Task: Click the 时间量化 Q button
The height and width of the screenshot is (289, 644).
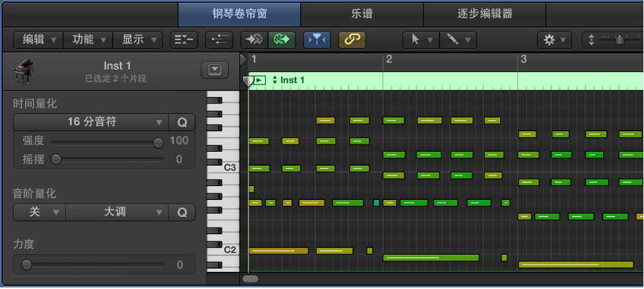Action: tap(182, 122)
